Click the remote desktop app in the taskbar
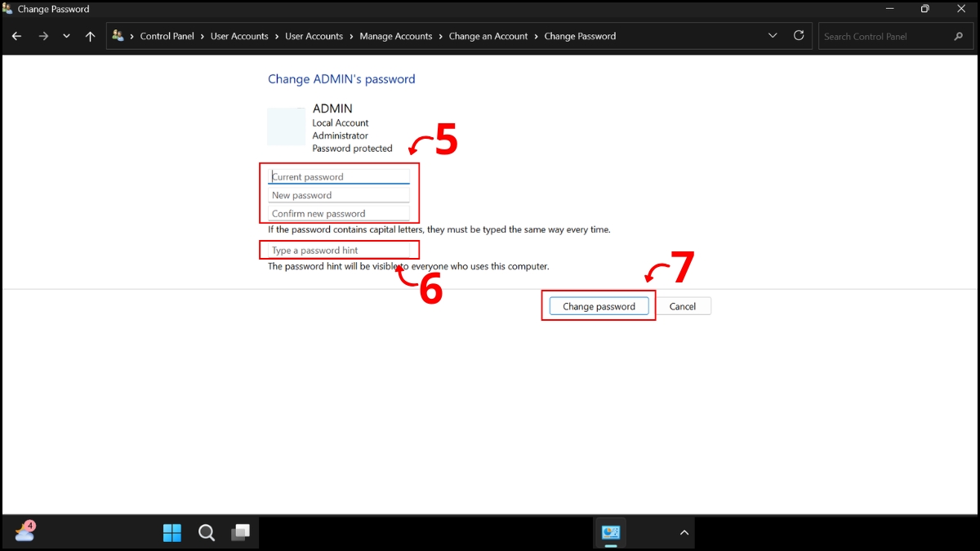This screenshot has width=980, height=551. pos(611,532)
